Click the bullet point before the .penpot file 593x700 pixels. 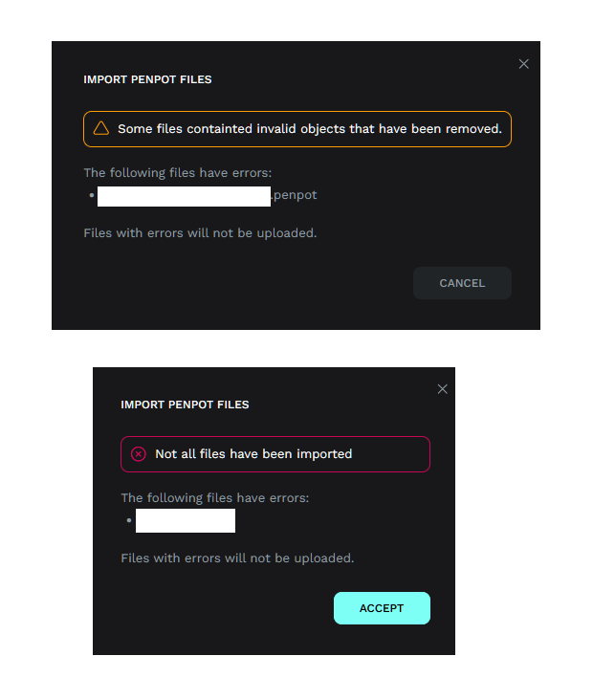(x=92, y=196)
